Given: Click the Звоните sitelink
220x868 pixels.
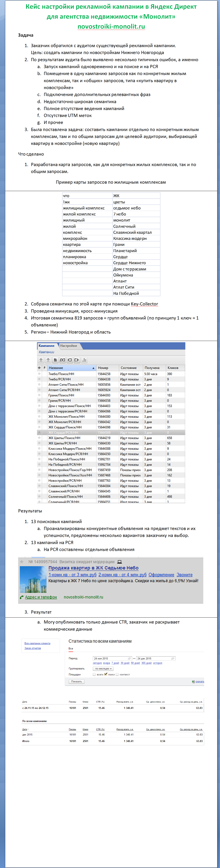Looking at the screenshot, I should click(185, 575).
